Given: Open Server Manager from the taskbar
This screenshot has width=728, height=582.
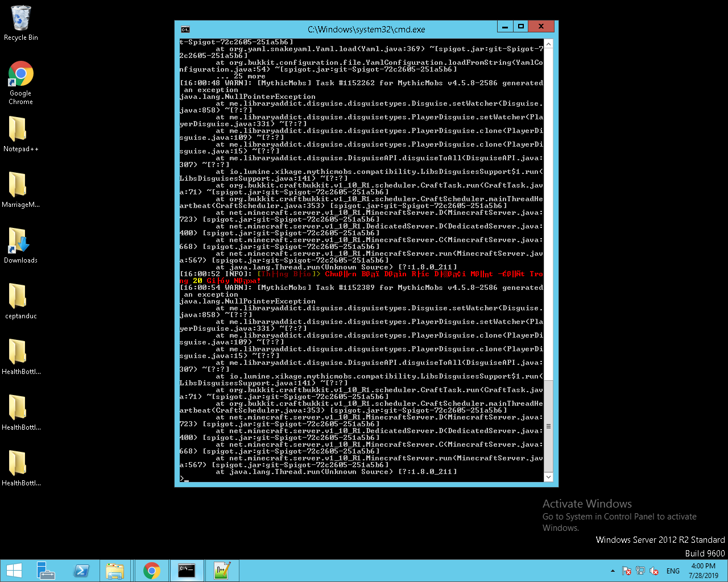Looking at the screenshot, I should pos(45,571).
